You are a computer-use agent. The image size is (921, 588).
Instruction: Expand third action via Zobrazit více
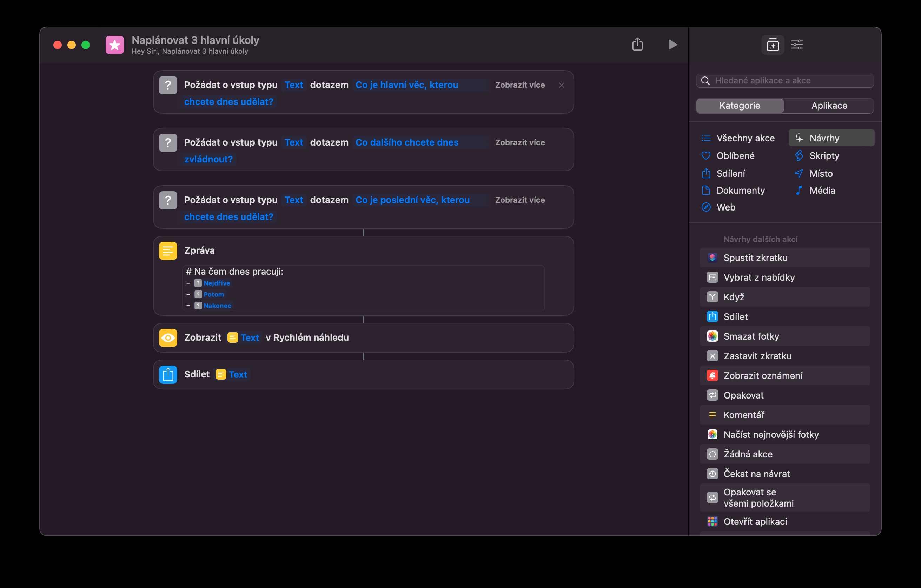coord(519,200)
